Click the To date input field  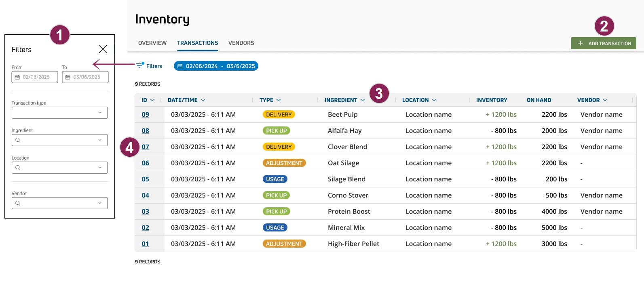coord(85,77)
